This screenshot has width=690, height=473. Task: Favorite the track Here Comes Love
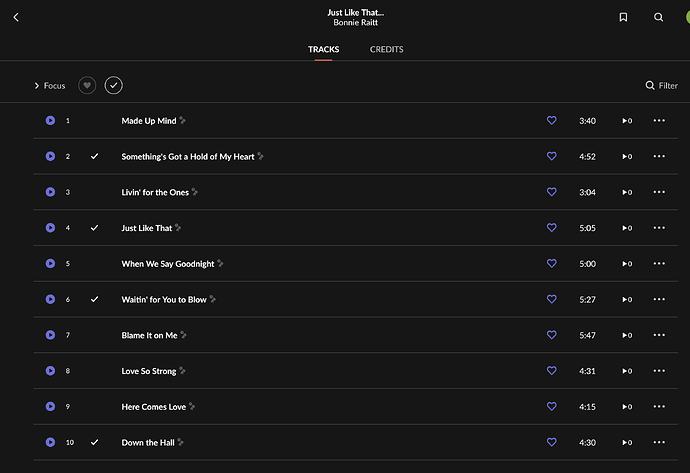pos(551,406)
